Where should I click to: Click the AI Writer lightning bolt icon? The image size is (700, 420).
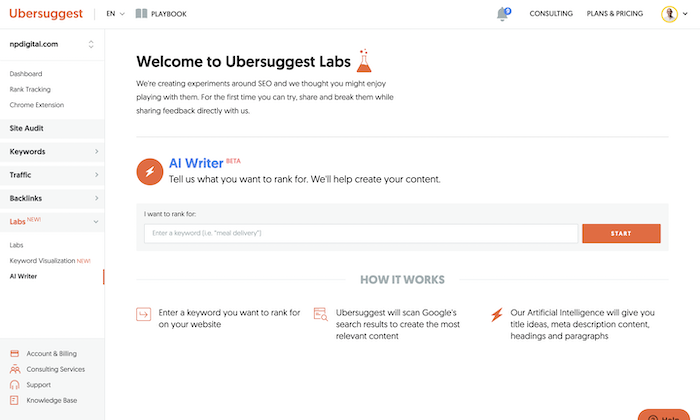click(150, 171)
